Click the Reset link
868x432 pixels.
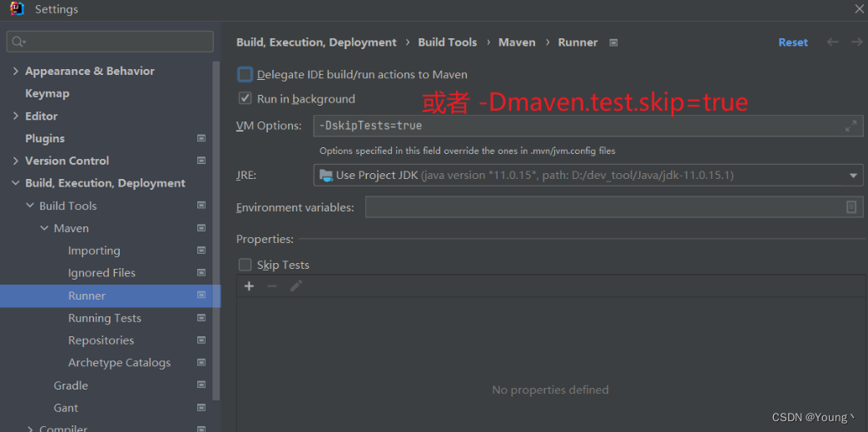[792, 42]
